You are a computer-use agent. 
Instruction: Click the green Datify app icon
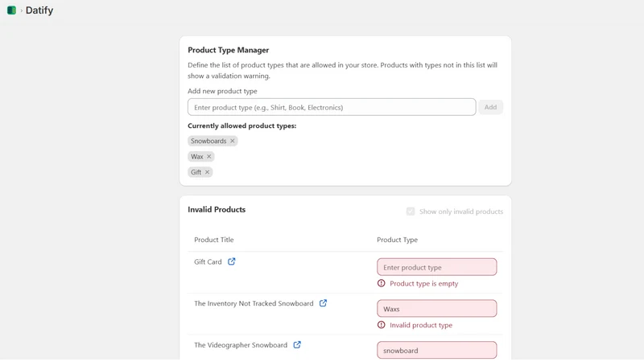[11, 10]
